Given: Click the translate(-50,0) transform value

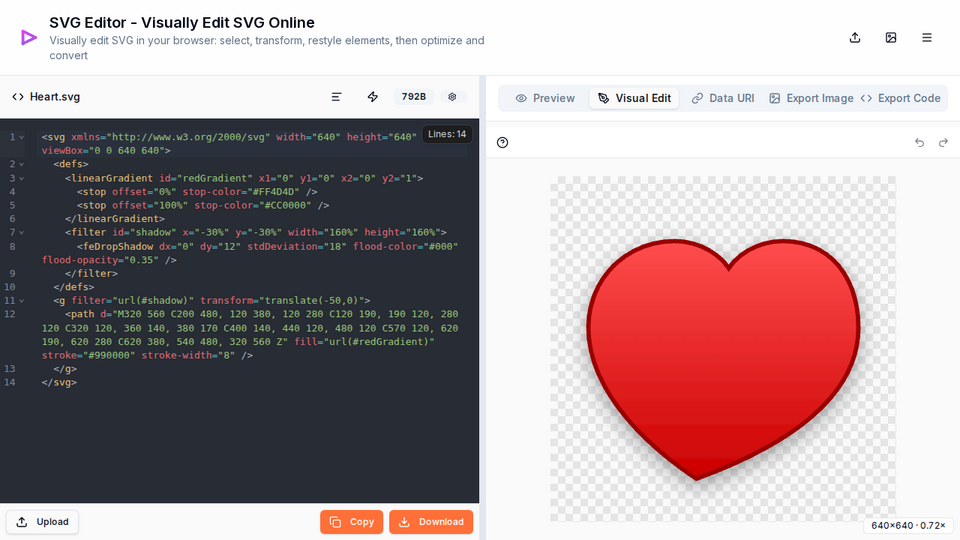Looking at the screenshot, I should click(315, 301).
